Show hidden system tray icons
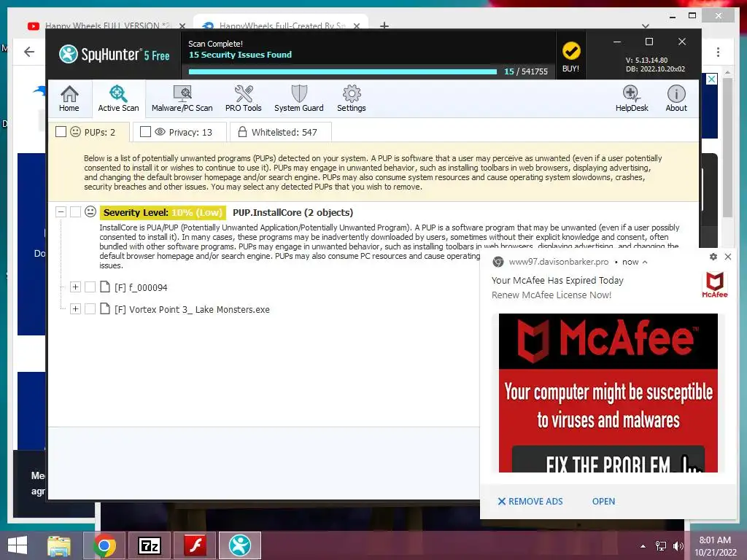This screenshot has width=747, height=560. pos(643,546)
